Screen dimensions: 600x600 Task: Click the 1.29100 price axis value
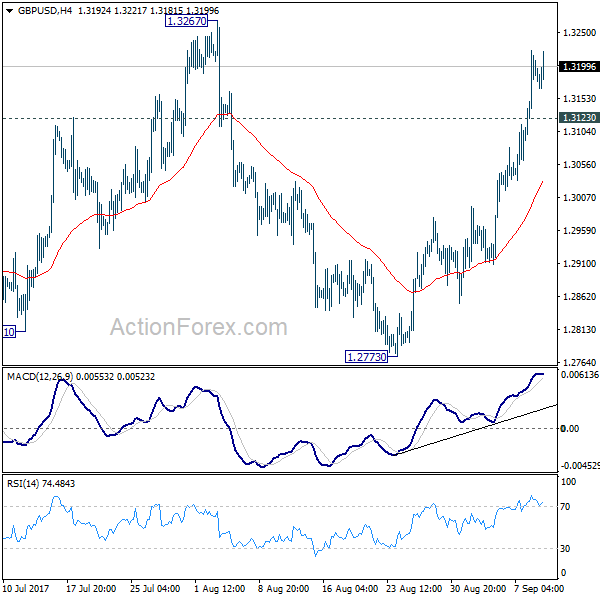[x=579, y=263]
